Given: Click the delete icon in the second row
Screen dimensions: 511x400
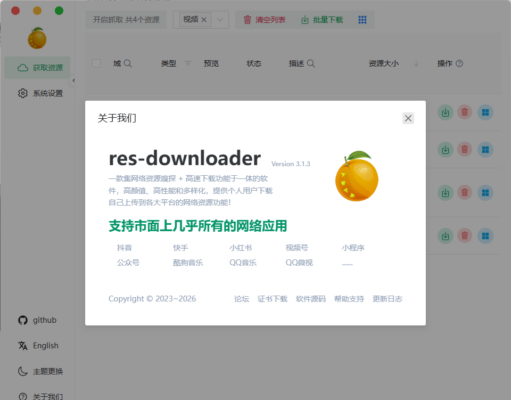Looking at the screenshot, I should pyautogui.click(x=465, y=149).
